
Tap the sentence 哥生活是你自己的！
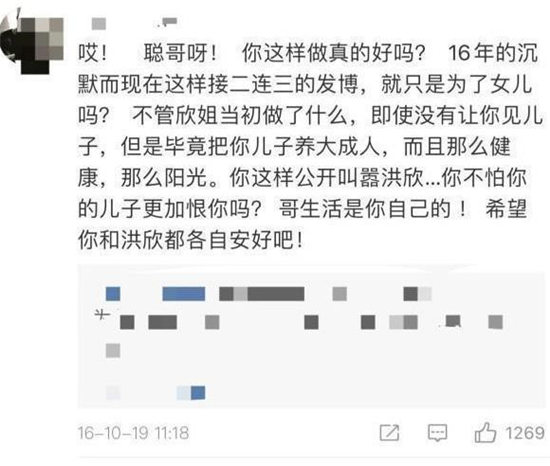click(373, 209)
